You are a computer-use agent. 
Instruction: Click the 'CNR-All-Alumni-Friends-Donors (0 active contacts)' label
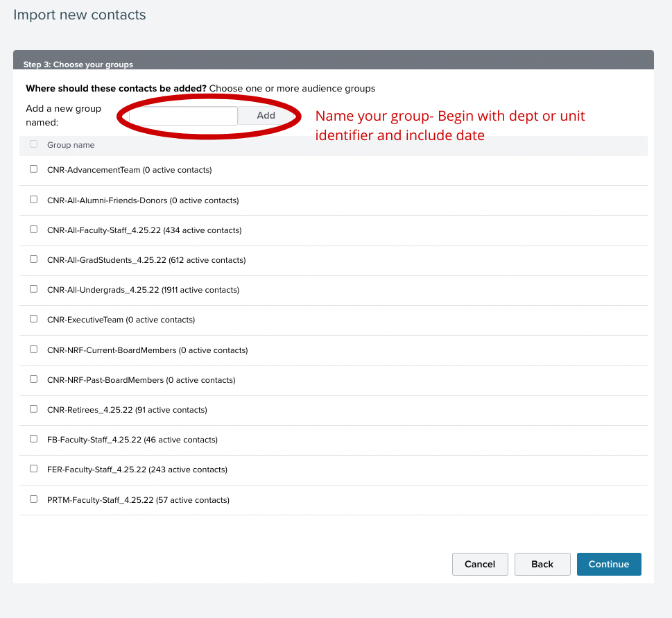(143, 200)
